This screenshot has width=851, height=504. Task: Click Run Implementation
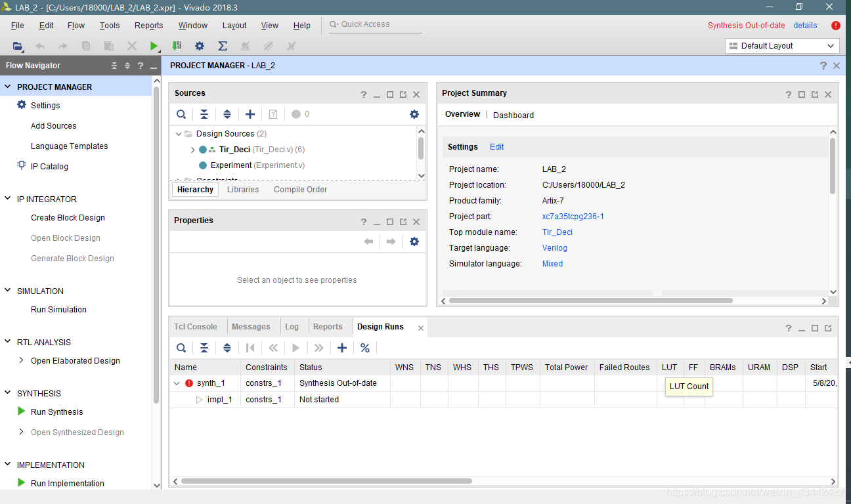click(x=68, y=484)
